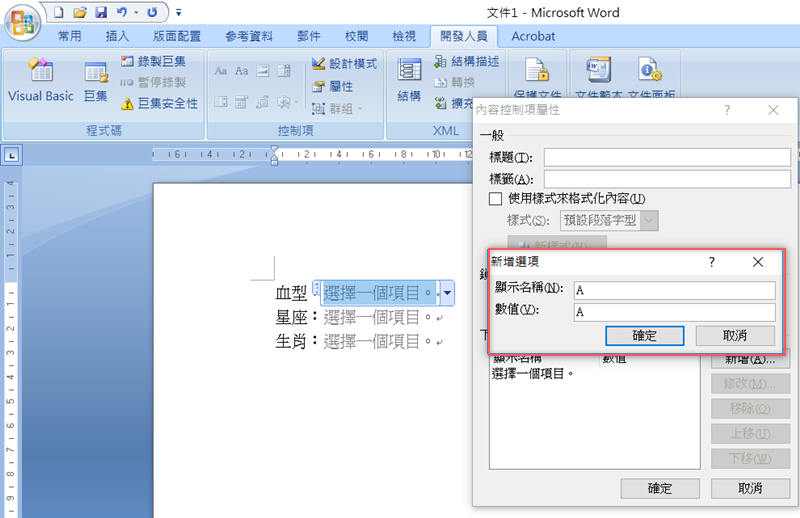Confirm 新增選項 dialog with 確定
The width and height of the screenshot is (800, 518).
(644, 336)
